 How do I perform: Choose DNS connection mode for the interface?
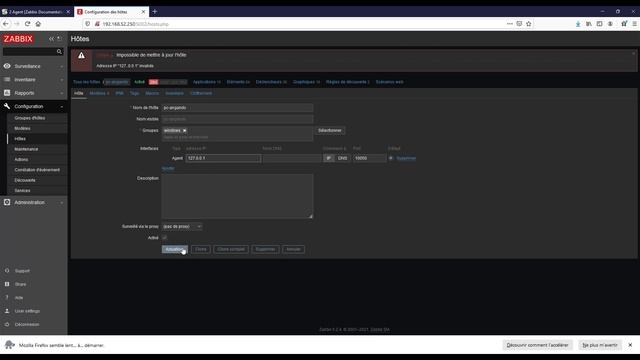(x=342, y=158)
